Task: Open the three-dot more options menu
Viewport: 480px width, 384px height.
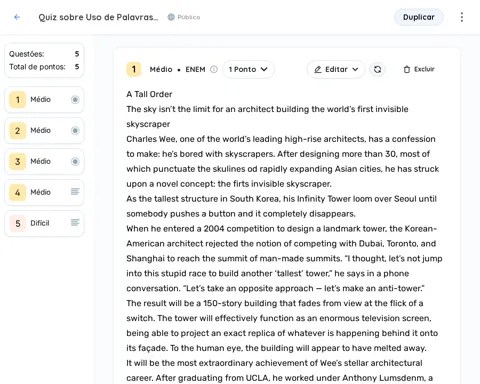Action: tap(462, 17)
